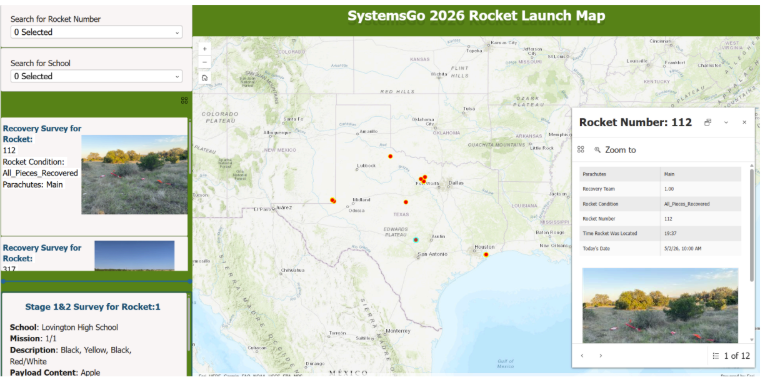The width and height of the screenshot is (761, 380).
Task: Select the rocket marker north of Lubbock
Action: point(390,156)
